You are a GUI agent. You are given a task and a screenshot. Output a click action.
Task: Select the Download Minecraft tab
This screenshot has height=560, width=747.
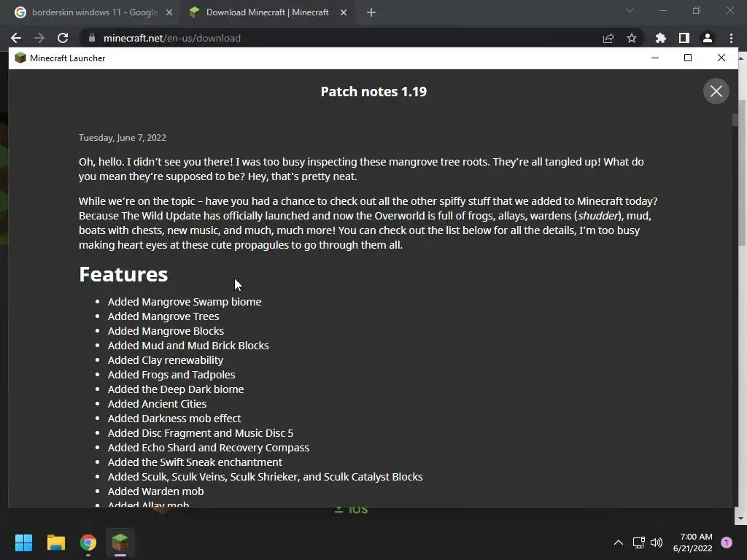click(267, 12)
